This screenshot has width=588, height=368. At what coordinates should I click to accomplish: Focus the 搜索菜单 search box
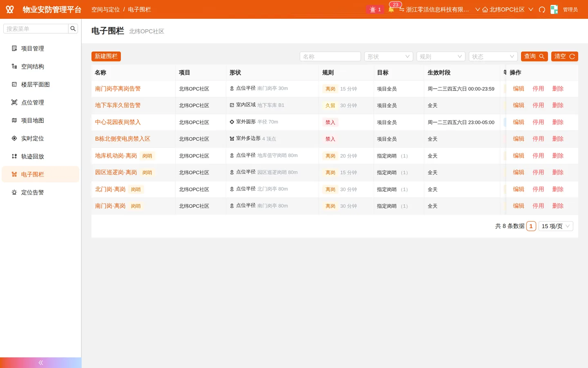pyautogui.click(x=36, y=29)
